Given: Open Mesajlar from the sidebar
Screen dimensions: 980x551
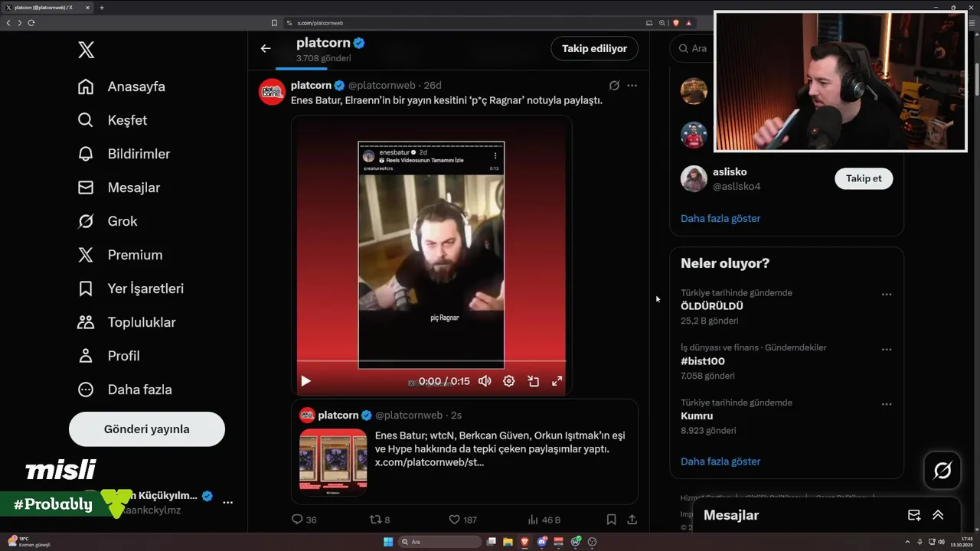Looking at the screenshot, I should (119, 187).
